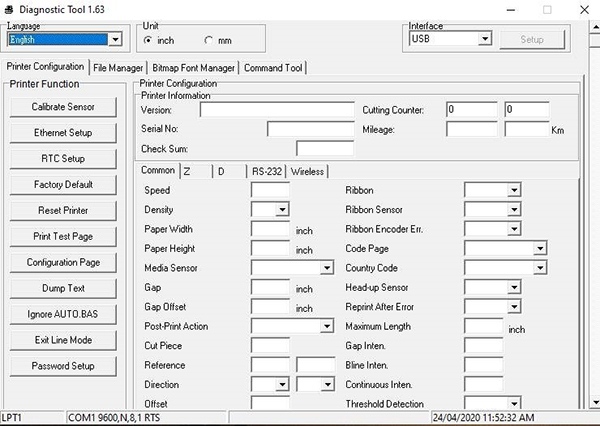The image size is (600, 426).
Task: Click the Paper Width input field
Action: (270, 229)
